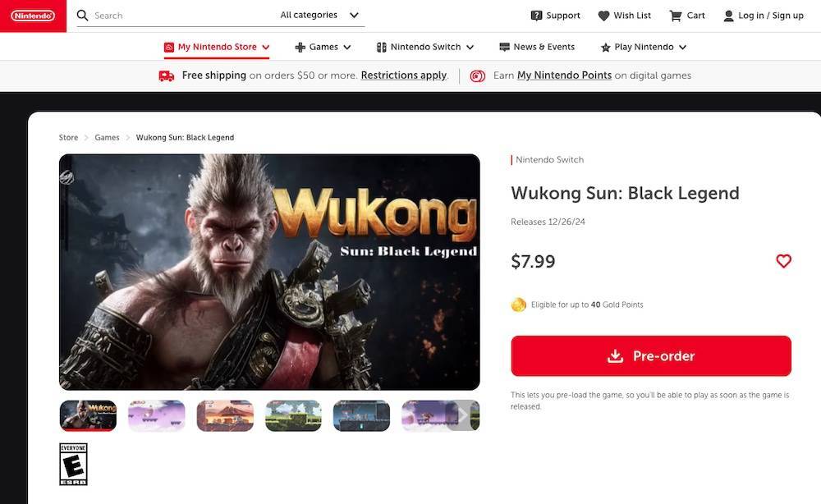Open the shopping Cart icon
Viewport: 821px width, 504px height.
[x=676, y=16]
